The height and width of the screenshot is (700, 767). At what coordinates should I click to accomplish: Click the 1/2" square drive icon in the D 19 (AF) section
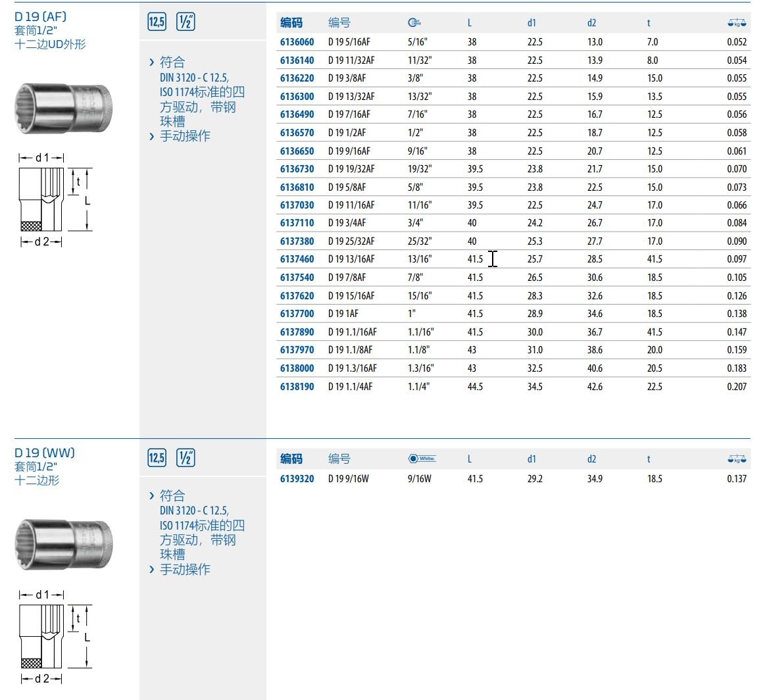[186, 22]
